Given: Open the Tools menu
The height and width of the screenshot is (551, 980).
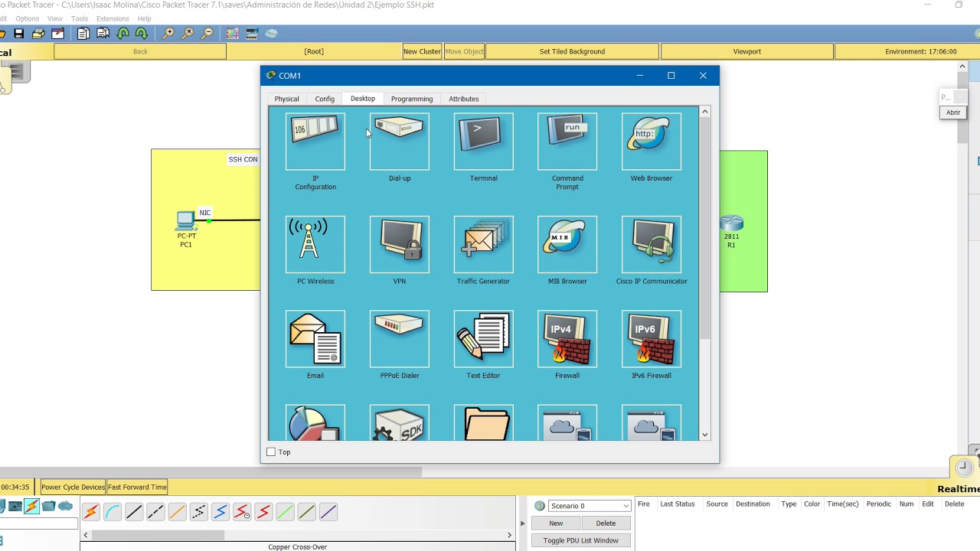Looking at the screenshot, I should point(80,18).
